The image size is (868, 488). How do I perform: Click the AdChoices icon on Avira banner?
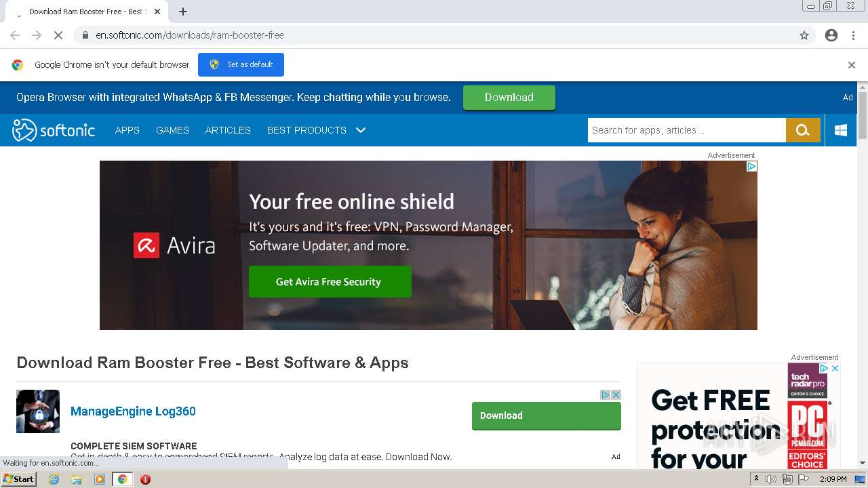coord(751,166)
